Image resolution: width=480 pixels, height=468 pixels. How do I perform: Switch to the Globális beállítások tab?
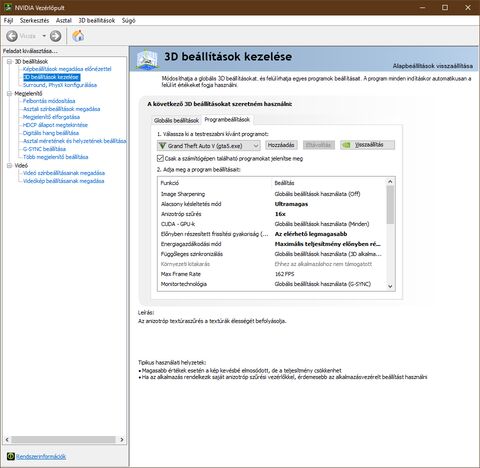[176, 120]
